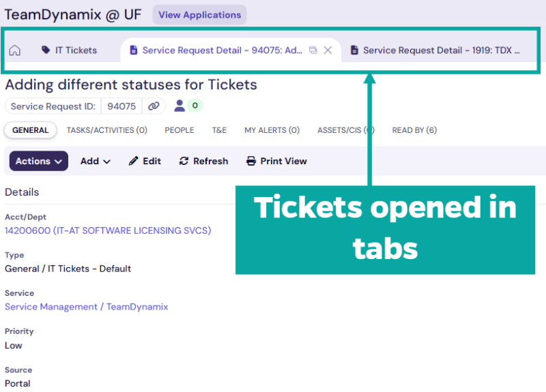Expand the Actions dropdown
Image resolution: width=546 pixels, height=392 pixels.
39,161
